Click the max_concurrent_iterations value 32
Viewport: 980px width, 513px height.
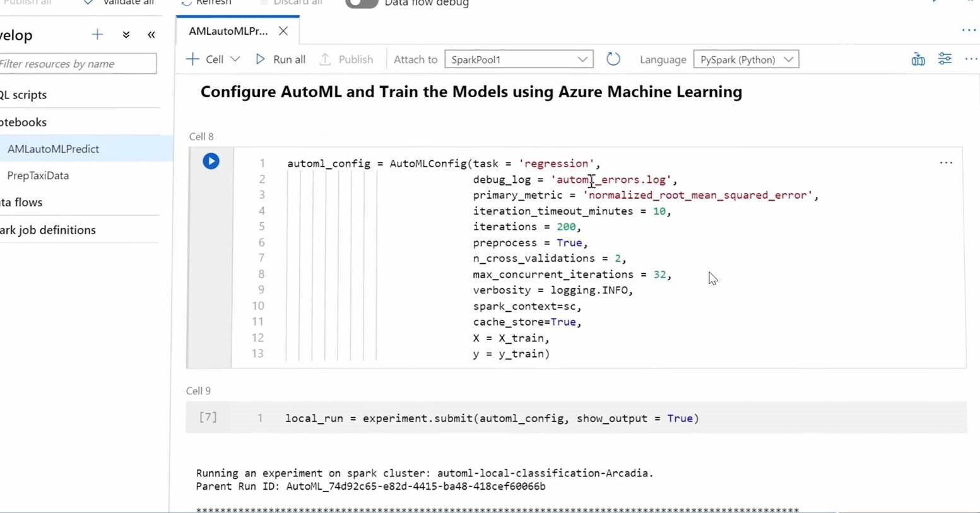(659, 274)
